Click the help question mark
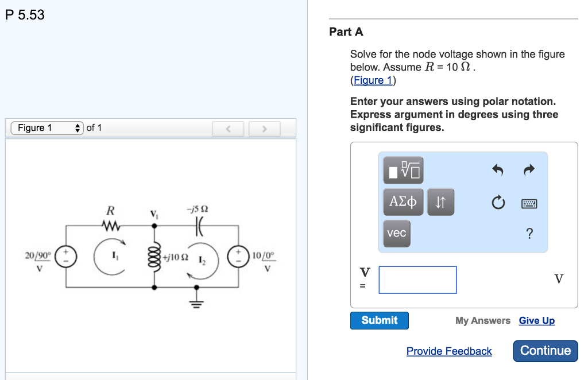This screenshot has height=380, width=588. tap(529, 233)
